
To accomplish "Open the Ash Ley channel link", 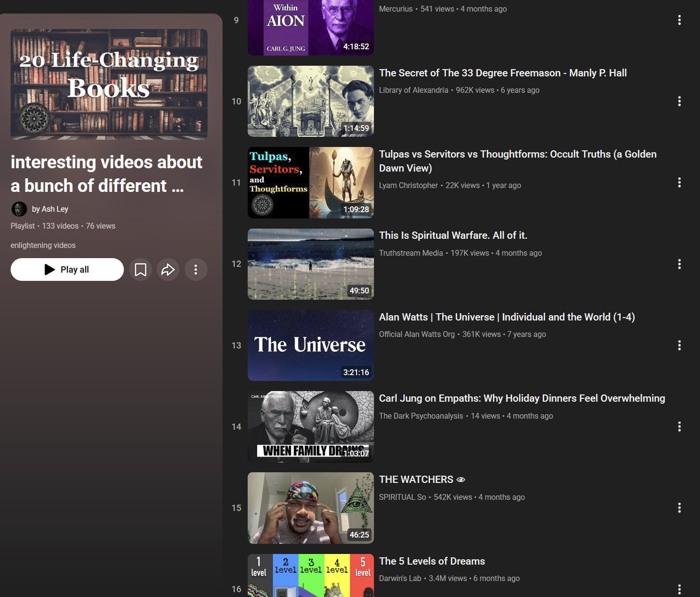I will (x=50, y=209).
